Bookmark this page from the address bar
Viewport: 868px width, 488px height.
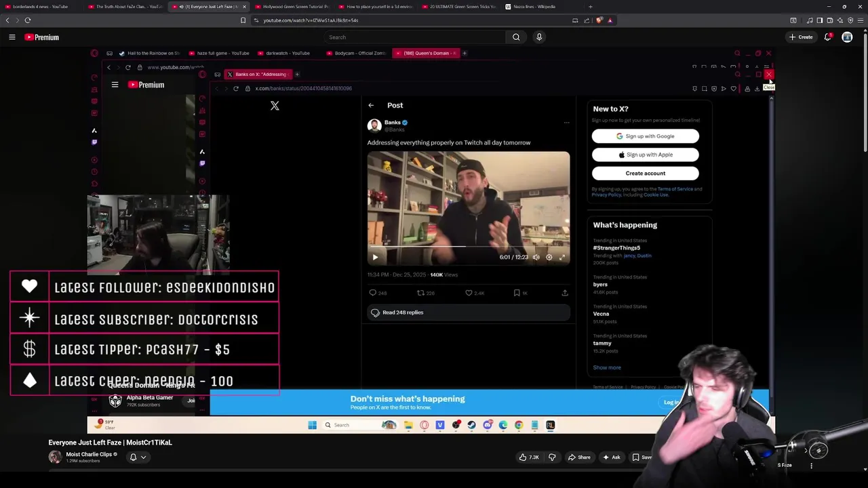click(x=243, y=20)
